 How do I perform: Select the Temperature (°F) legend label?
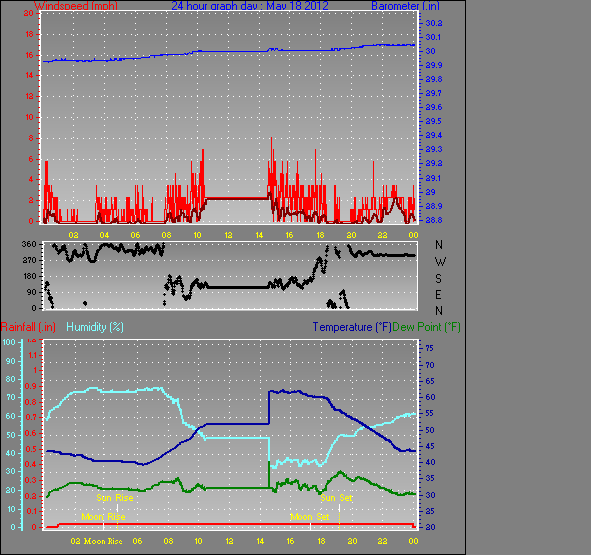[x=352, y=327]
